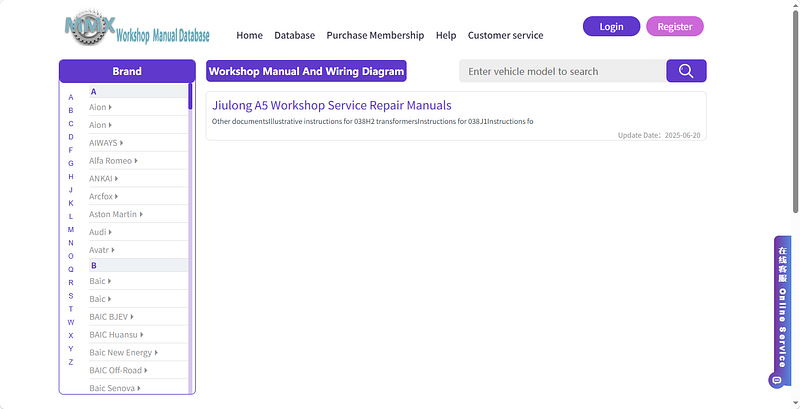Jump to letter R in brand index
The width and height of the screenshot is (800, 409).
point(71,283)
